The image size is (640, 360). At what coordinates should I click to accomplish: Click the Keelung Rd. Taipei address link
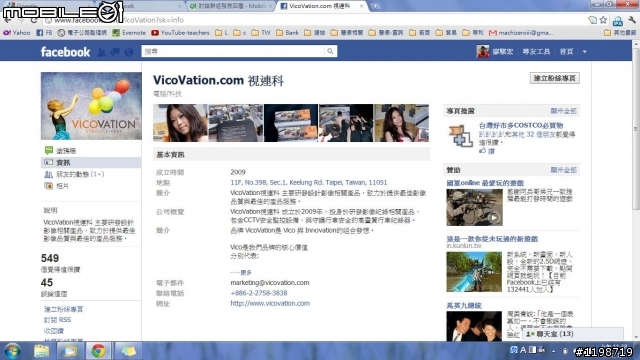(309, 182)
